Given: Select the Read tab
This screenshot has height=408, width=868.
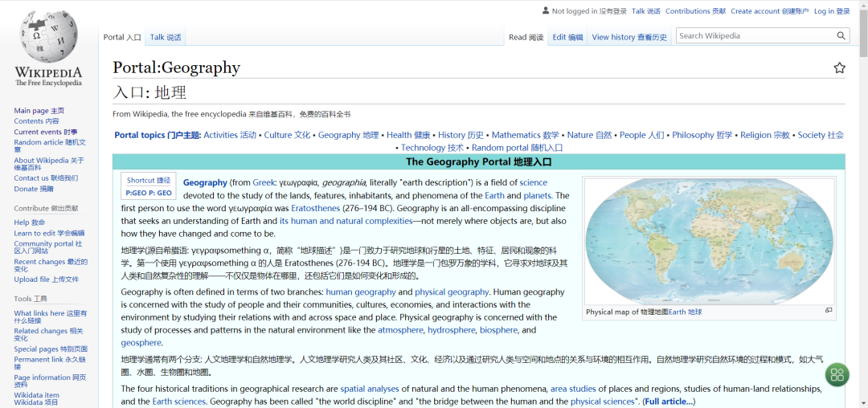Looking at the screenshot, I should pyautogui.click(x=526, y=38).
